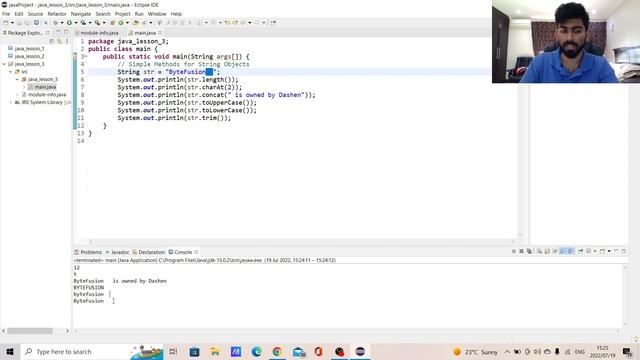Click the Open Type folder icon
Viewport: 640px width, 360px height.
(136, 23)
